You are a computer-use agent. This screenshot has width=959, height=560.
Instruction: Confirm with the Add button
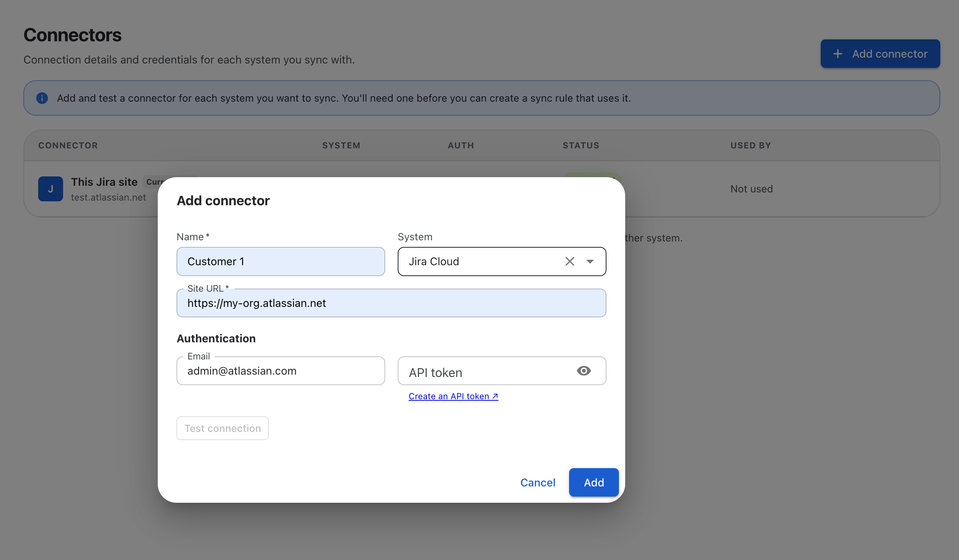coord(594,483)
